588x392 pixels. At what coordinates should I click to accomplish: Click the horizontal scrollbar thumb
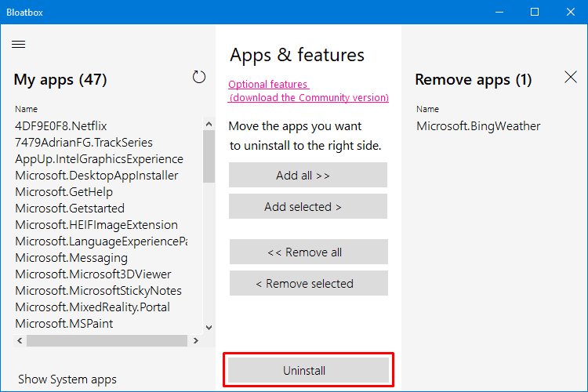click(x=107, y=340)
